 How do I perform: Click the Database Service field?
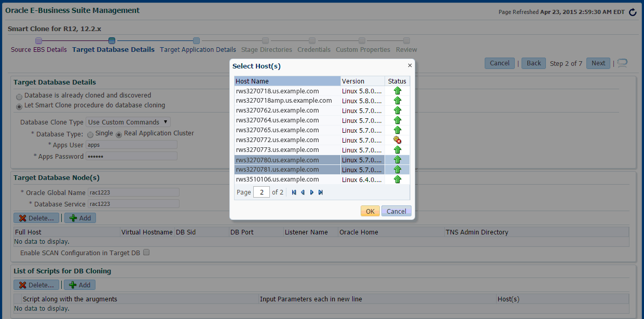pyautogui.click(x=133, y=203)
